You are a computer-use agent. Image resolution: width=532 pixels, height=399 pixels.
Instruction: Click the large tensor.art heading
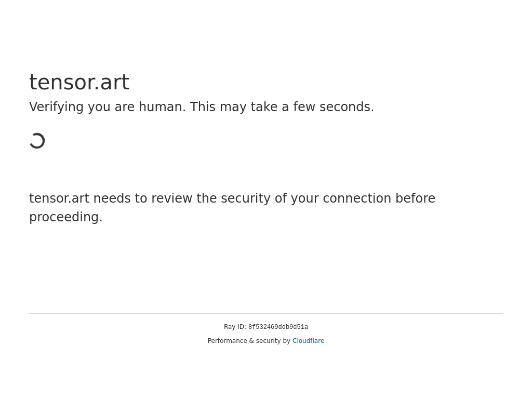[x=79, y=83]
